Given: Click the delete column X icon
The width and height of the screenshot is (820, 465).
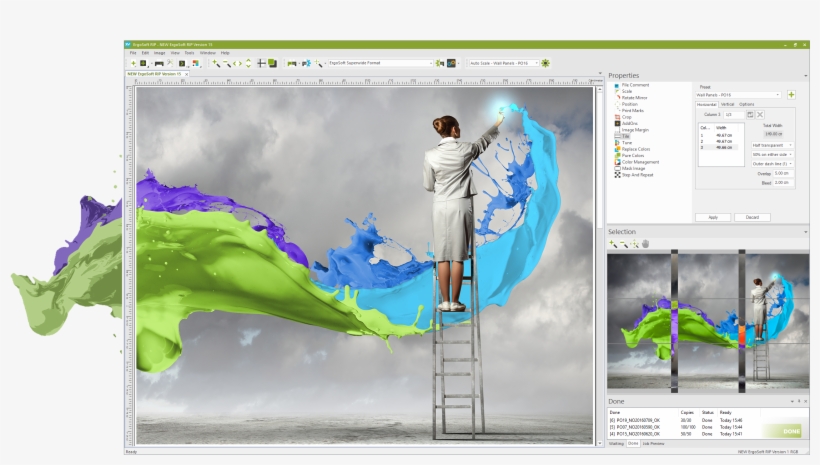Looking at the screenshot, I should click(760, 115).
